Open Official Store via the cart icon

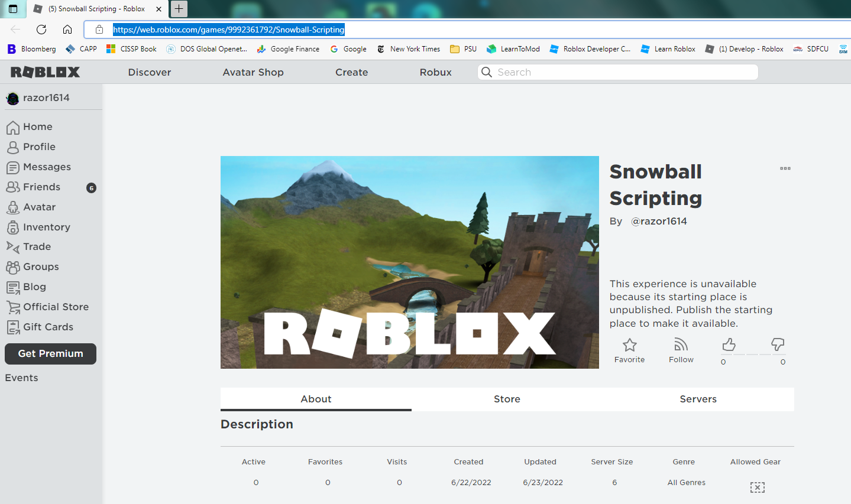click(12, 307)
